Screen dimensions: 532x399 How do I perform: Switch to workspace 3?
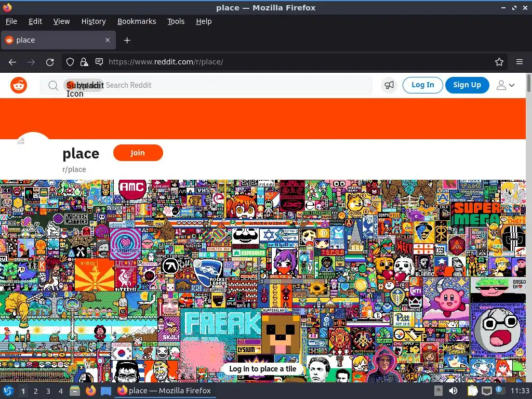click(48, 391)
